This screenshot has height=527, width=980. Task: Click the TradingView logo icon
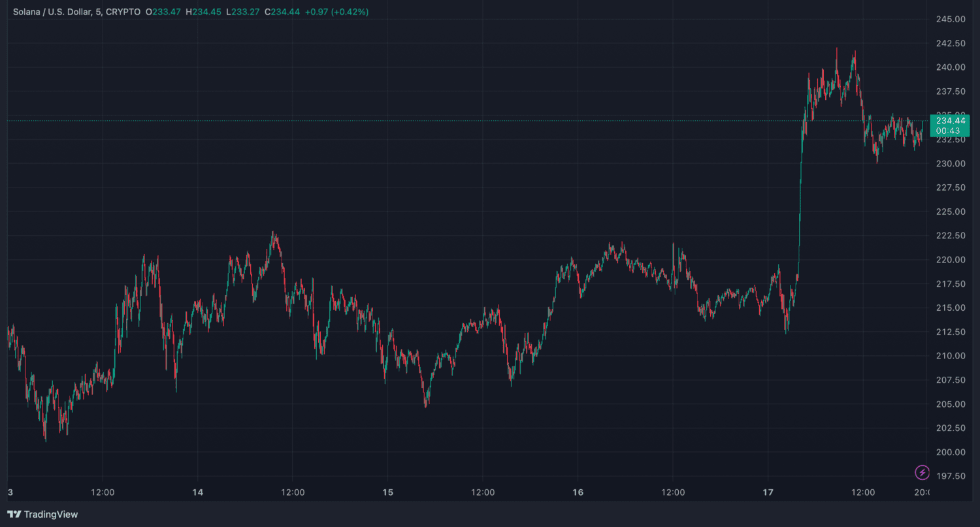click(14, 515)
